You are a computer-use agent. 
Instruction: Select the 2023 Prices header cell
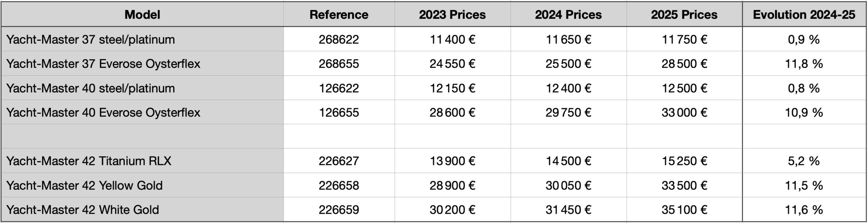tap(453, 15)
